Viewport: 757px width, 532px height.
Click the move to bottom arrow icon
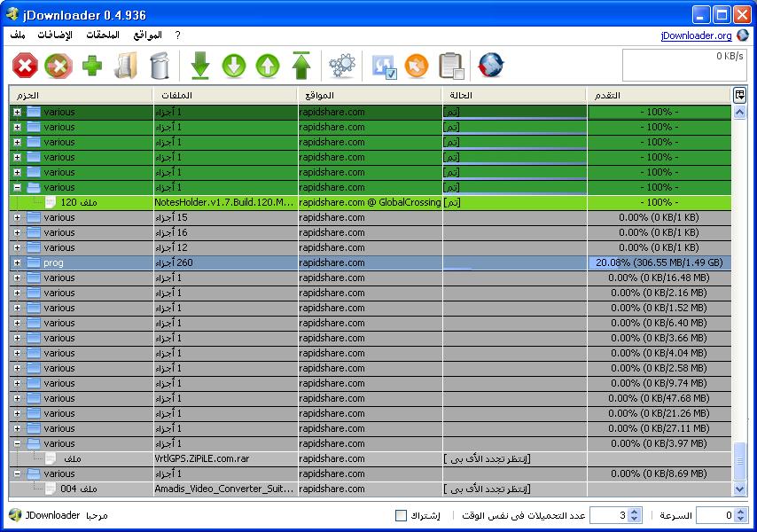coord(200,66)
